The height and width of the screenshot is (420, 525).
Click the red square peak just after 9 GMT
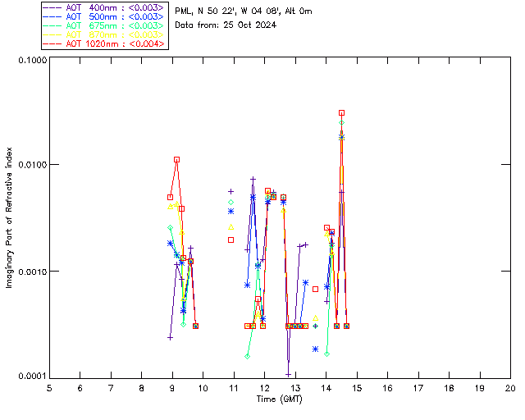[x=176, y=159]
